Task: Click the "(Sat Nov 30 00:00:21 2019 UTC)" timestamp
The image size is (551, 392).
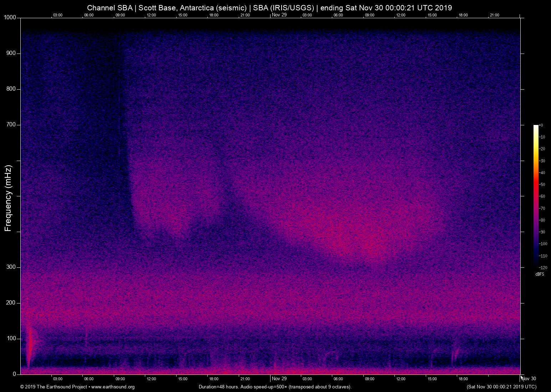Action: (501, 387)
